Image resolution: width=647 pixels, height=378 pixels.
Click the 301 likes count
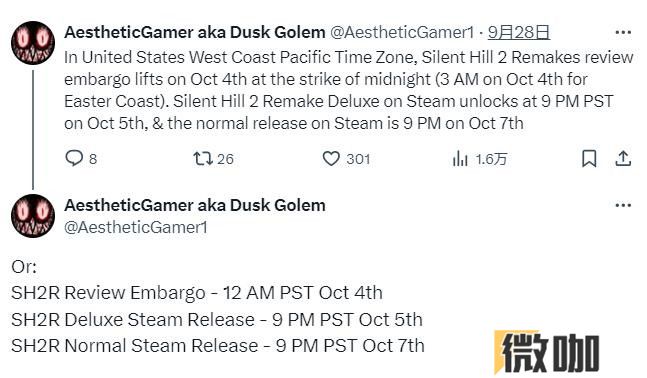358,159
